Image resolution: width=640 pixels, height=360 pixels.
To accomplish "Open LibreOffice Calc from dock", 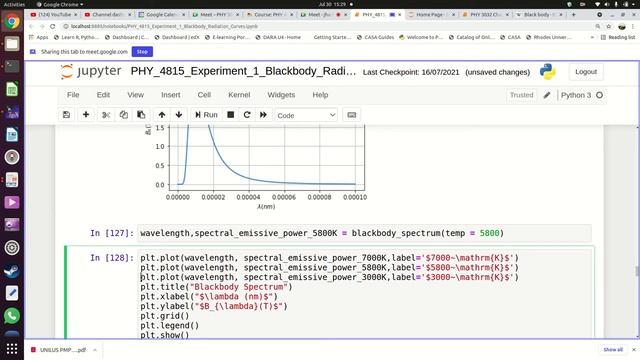I will (12, 89).
